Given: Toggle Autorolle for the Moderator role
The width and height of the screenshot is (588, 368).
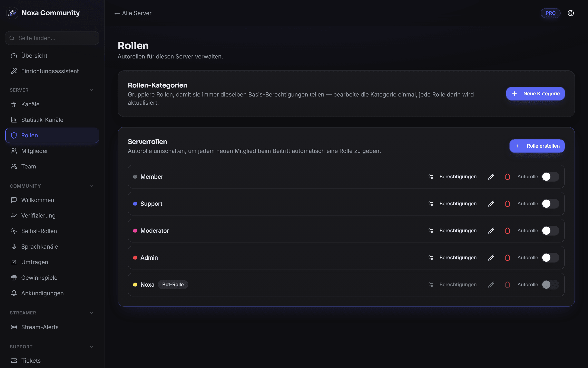Looking at the screenshot, I should pos(550,231).
